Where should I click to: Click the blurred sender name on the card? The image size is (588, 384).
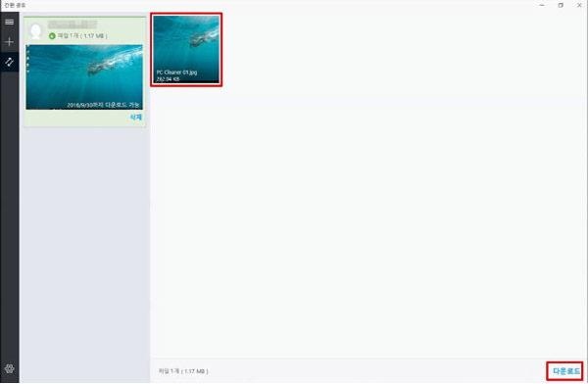point(72,24)
